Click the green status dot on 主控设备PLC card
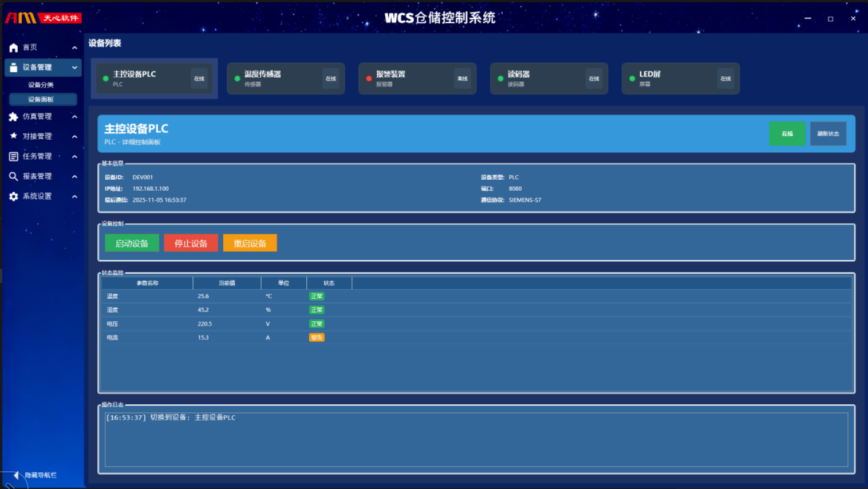Screen dimensions: 868x489 pyautogui.click(x=106, y=78)
